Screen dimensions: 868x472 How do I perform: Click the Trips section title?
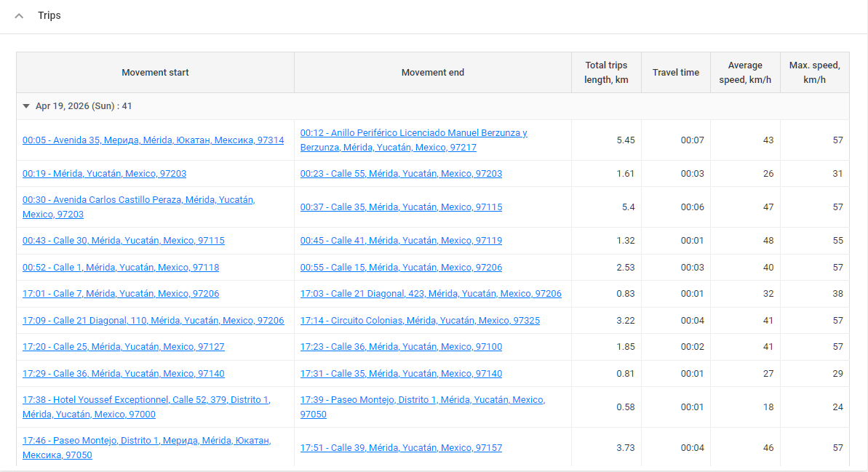[x=49, y=15]
